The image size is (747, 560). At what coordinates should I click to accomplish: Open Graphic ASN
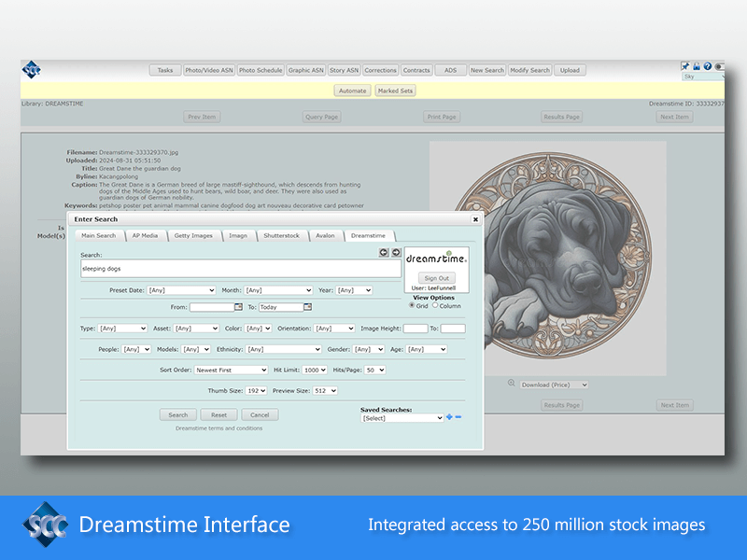click(x=306, y=71)
